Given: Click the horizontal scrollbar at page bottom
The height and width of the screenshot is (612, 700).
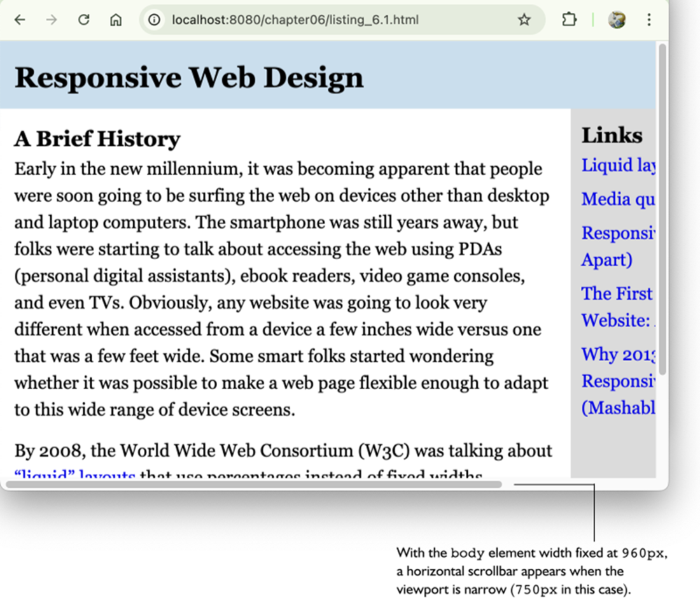Looking at the screenshot, I should (x=255, y=484).
